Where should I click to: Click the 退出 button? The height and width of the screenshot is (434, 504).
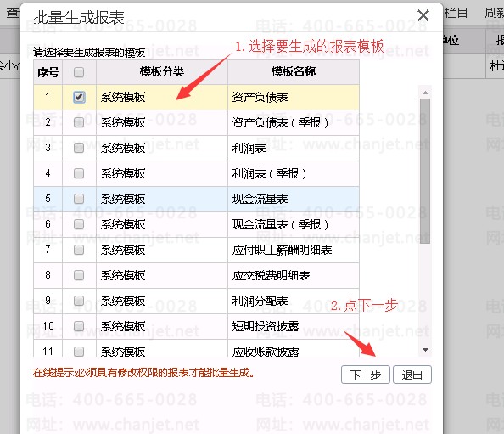tap(412, 375)
